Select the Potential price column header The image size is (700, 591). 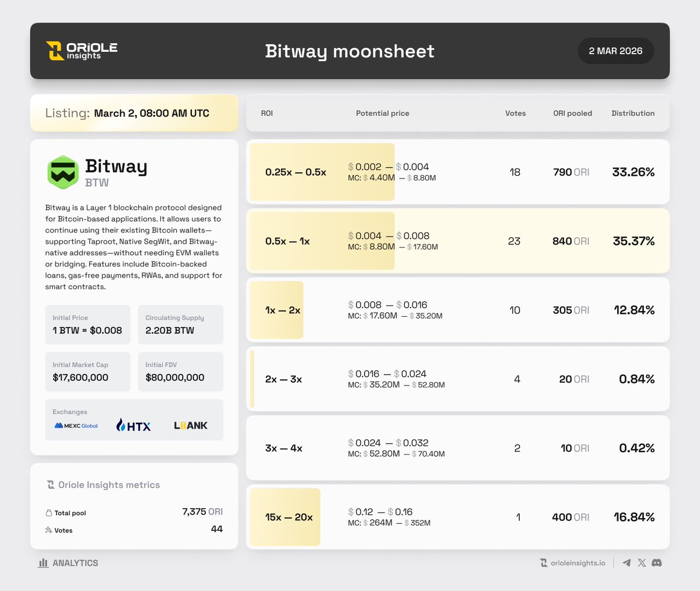point(383,113)
